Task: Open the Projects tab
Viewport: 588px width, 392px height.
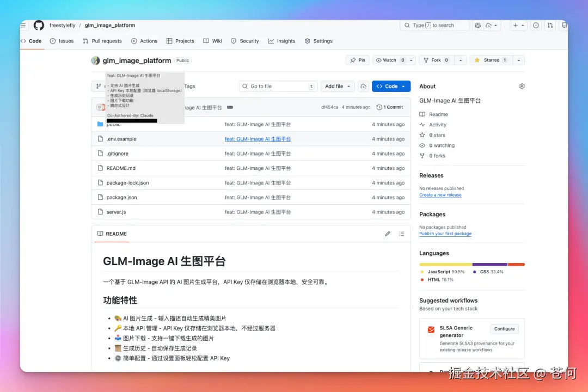Action: coord(180,41)
